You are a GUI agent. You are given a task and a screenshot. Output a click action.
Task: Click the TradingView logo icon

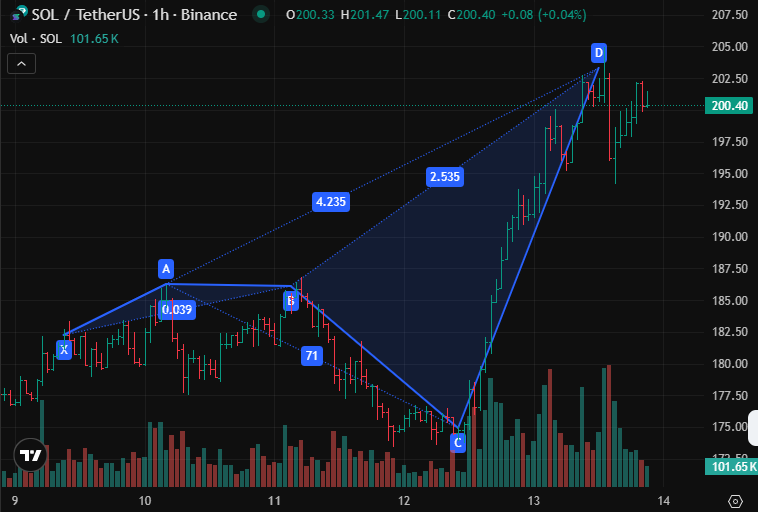(30, 455)
